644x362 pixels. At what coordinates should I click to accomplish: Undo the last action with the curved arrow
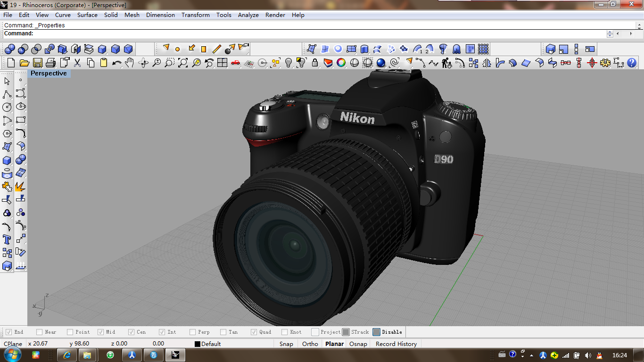(x=117, y=63)
